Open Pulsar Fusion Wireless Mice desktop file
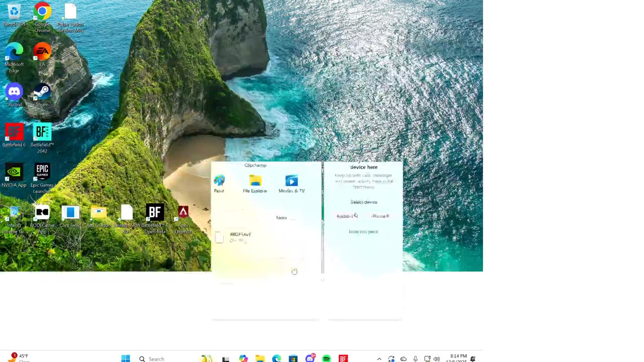 [x=70, y=18]
